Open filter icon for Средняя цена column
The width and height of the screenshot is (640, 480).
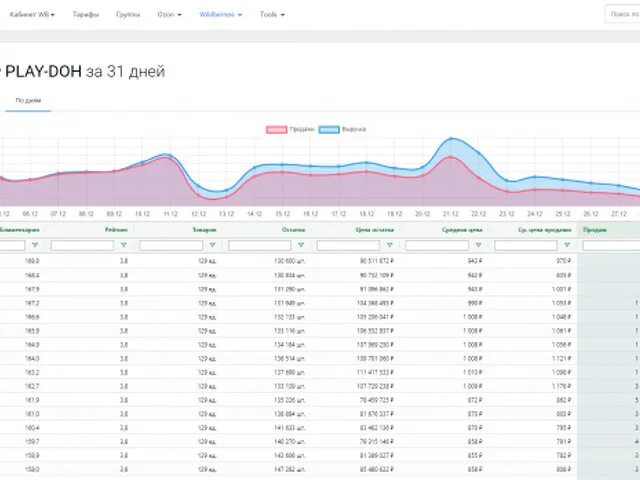[478, 245]
